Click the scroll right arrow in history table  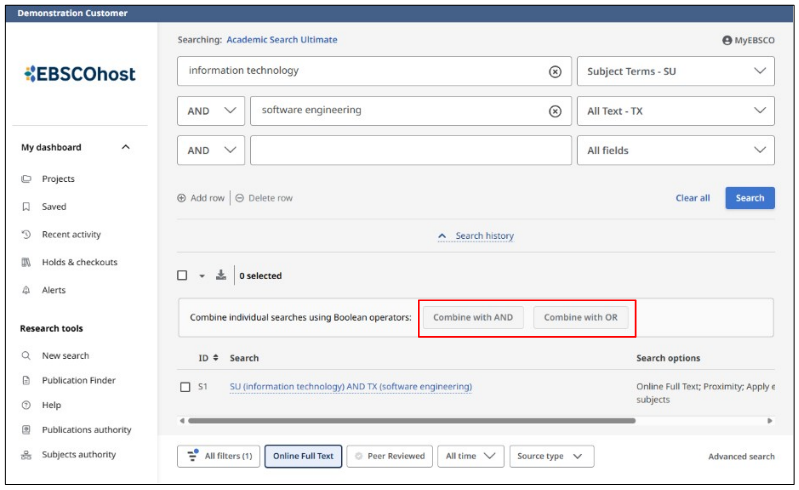[770, 421]
